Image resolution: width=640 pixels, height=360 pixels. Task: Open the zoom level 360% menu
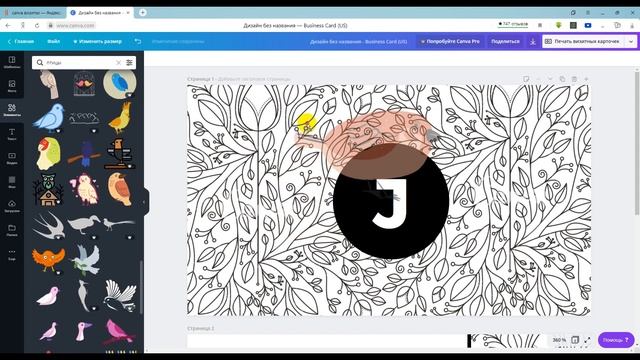pyautogui.click(x=559, y=340)
